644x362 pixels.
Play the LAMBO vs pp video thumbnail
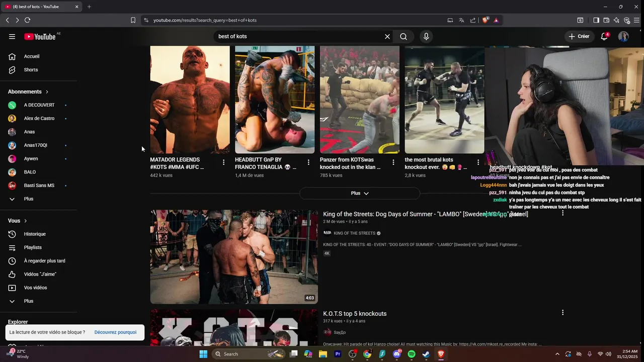tap(234, 257)
